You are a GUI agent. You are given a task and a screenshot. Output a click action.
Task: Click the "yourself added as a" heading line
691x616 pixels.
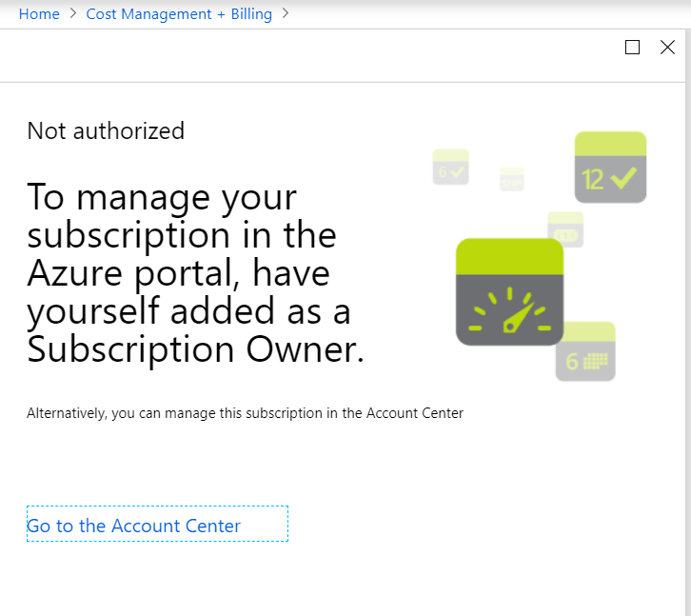tap(188, 312)
